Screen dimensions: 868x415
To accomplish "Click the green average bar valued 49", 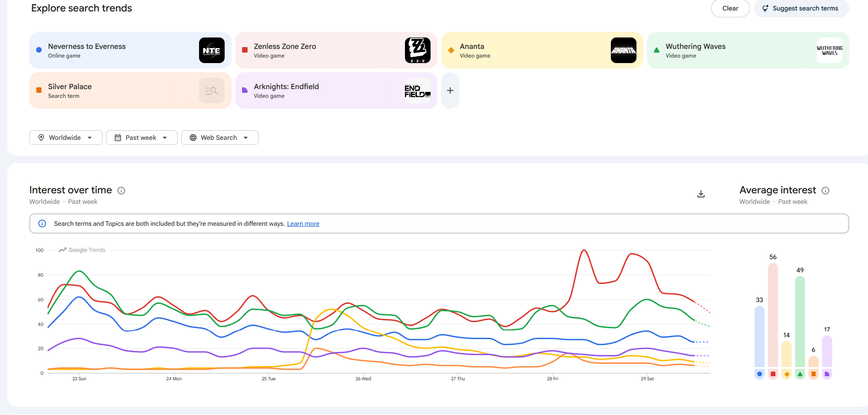I will click(800, 322).
